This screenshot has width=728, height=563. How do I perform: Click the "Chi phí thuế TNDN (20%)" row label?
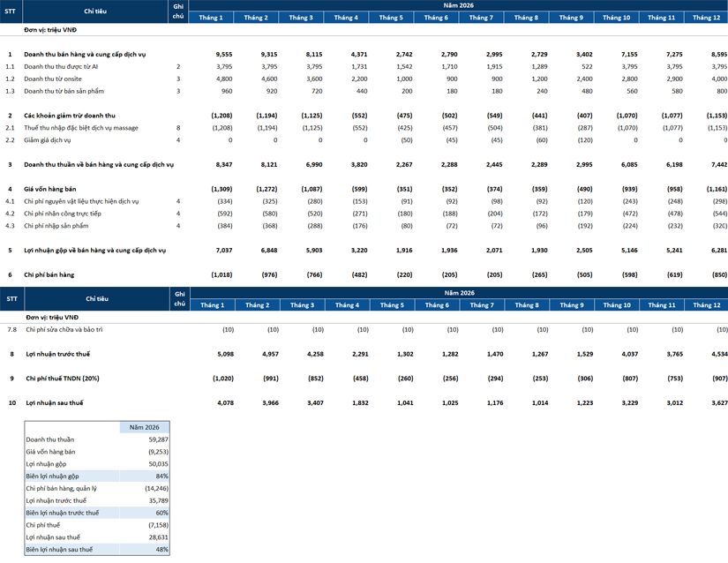coord(64,379)
